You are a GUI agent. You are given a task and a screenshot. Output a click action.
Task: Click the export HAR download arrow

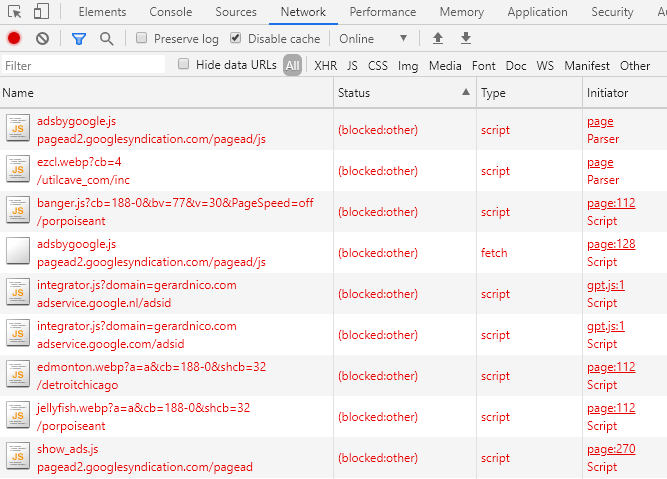[465, 38]
